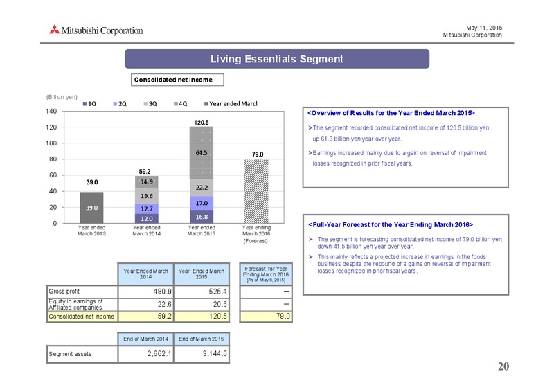Viewport: 554px width, 392px height.
Task: Click the Consolidated net income chart label box
Action: click(x=177, y=80)
